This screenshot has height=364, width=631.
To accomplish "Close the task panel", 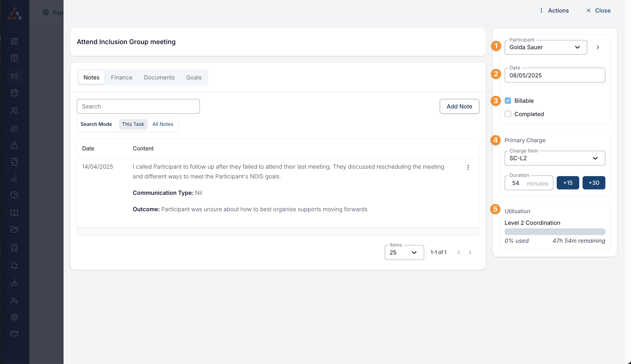I will pyautogui.click(x=598, y=11).
